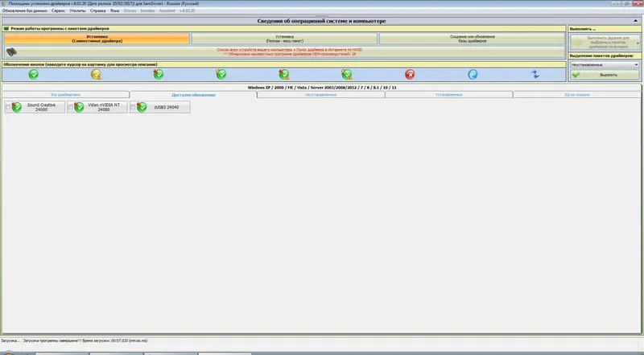Expand the execute task button arrow
The image size is (644, 355).
pos(638,43)
